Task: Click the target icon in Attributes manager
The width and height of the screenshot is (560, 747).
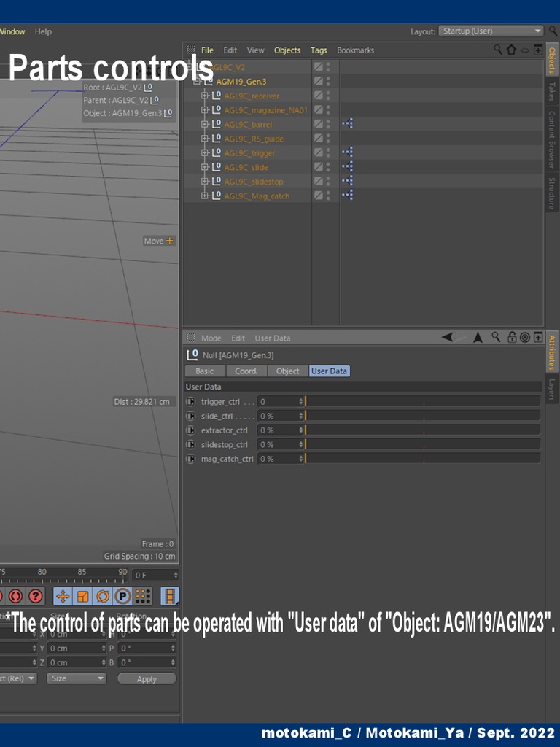Action: (525, 337)
